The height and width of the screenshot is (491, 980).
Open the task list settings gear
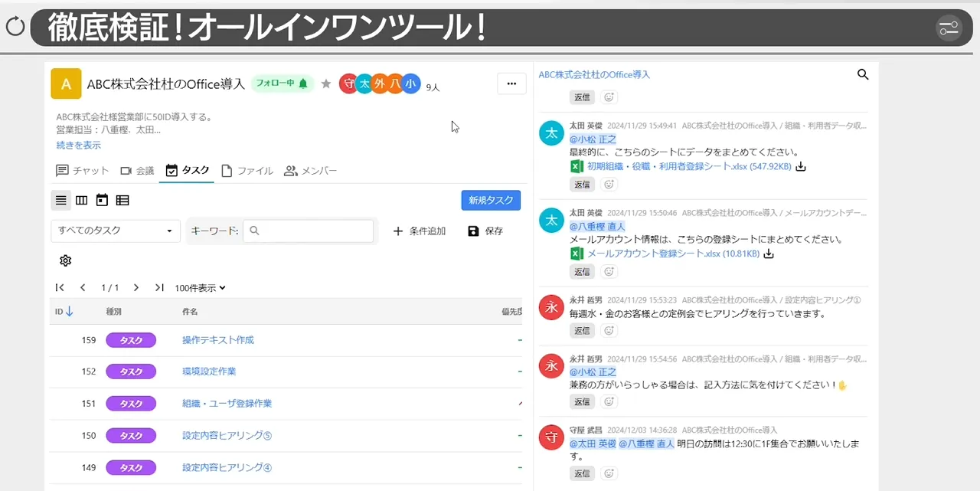65,260
